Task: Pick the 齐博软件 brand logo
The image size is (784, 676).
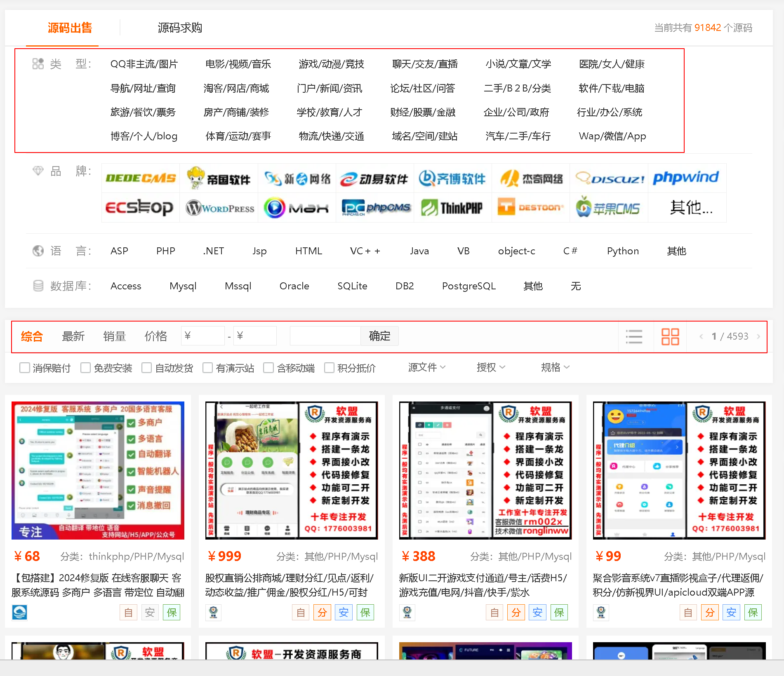Action: tap(453, 178)
